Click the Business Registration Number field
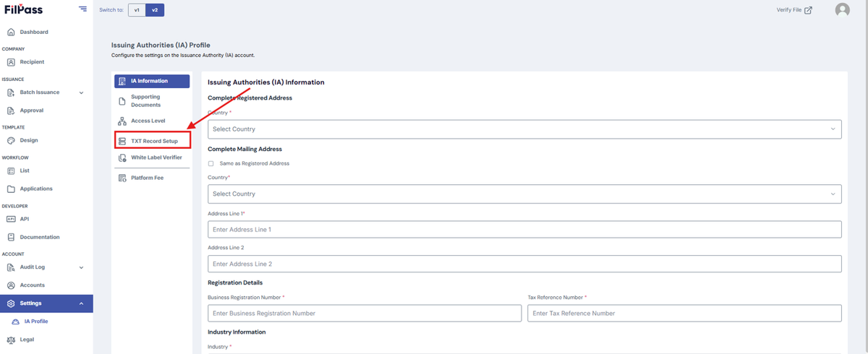This screenshot has height=354, width=868. coord(365,313)
